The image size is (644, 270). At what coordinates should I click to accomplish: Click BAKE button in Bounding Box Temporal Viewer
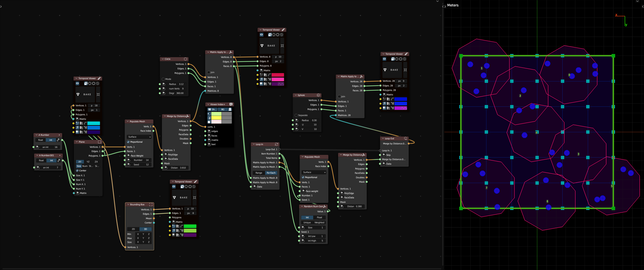183,198
